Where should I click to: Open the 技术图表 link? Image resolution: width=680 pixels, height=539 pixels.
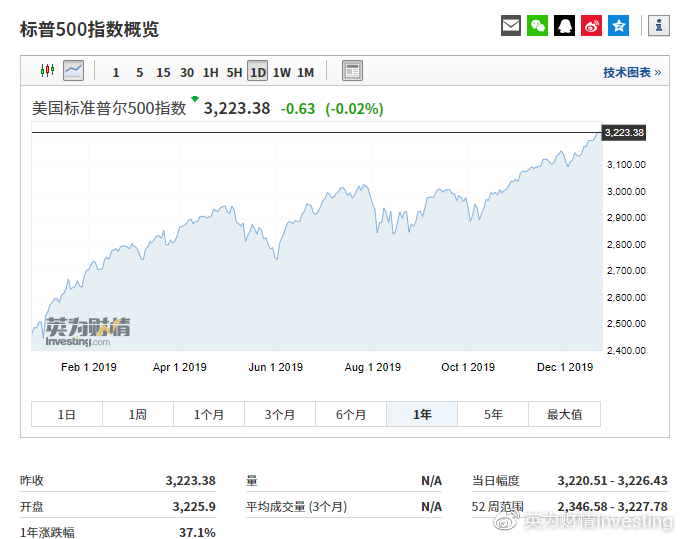tap(632, 72)
